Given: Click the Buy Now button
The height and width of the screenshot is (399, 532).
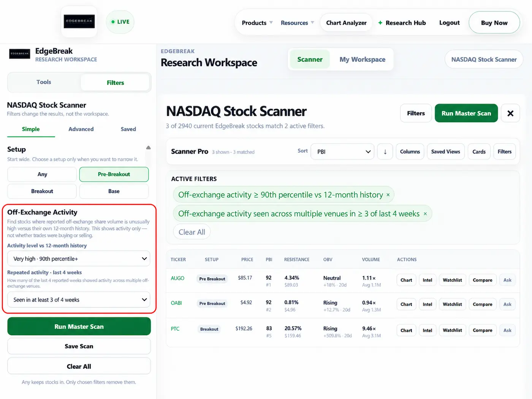Looking at the screenshot, I should click(x=494, y=23).
